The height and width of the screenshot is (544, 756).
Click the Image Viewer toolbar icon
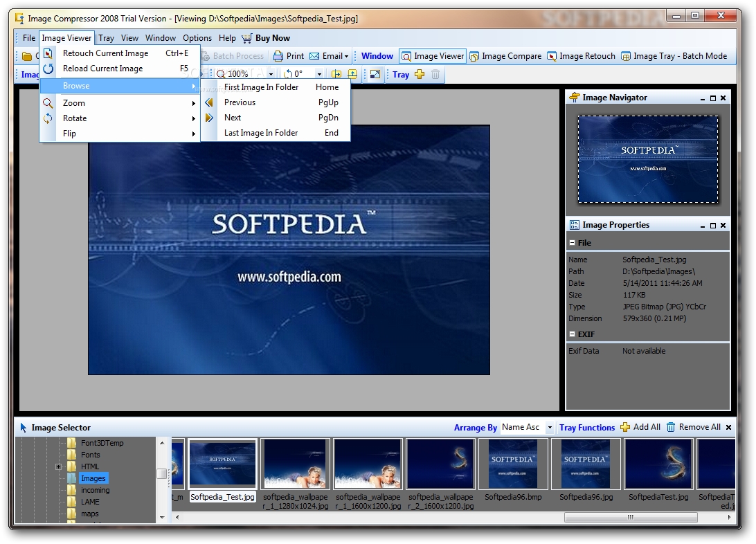click(x=406, y=56)
